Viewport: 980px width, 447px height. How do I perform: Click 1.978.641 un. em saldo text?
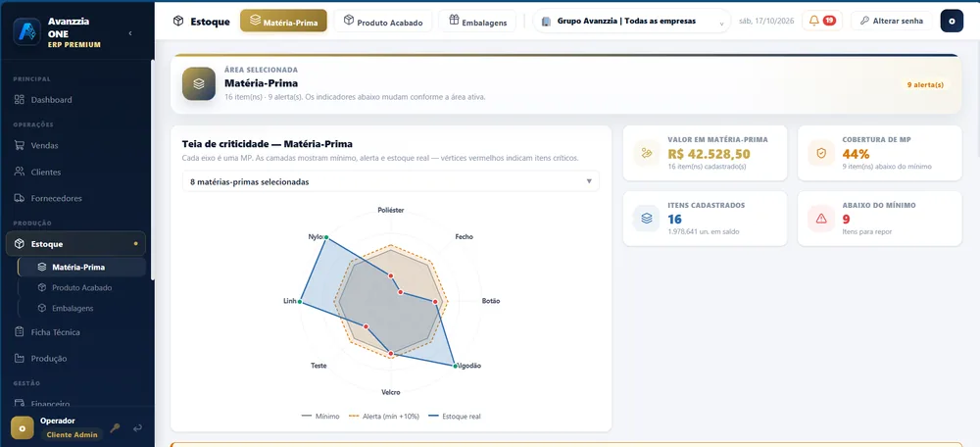(703, 232)
